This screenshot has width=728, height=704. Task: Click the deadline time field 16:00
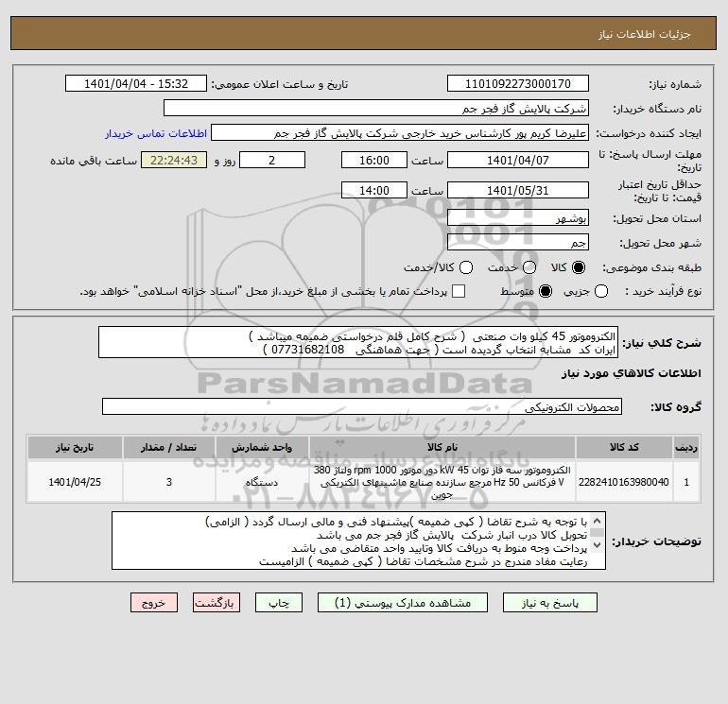(374, 160)
